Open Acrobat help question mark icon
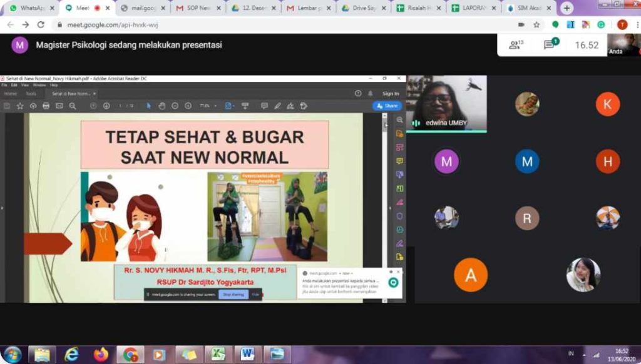This screenshot has width=641, height=364. 358,94
